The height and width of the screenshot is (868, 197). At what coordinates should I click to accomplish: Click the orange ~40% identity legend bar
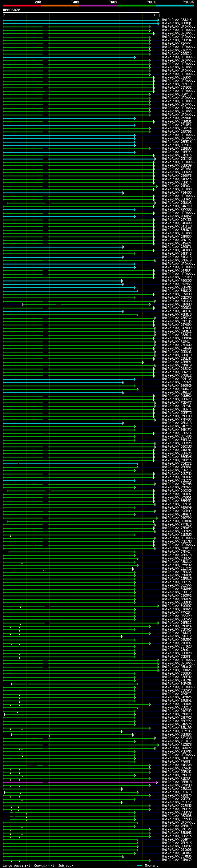pyautogui.click(x=60, y=6)
